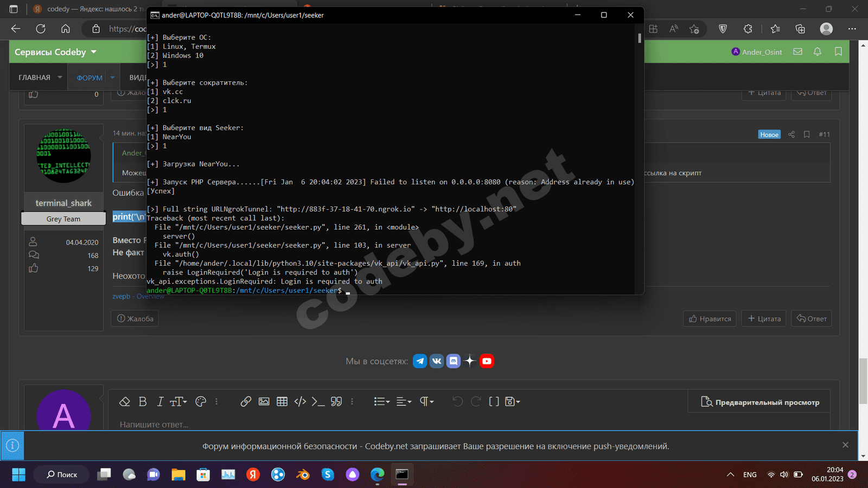Open the ФОРУМ navigation tab
This screenshot has height=488, width=868.
coord(90,78)
